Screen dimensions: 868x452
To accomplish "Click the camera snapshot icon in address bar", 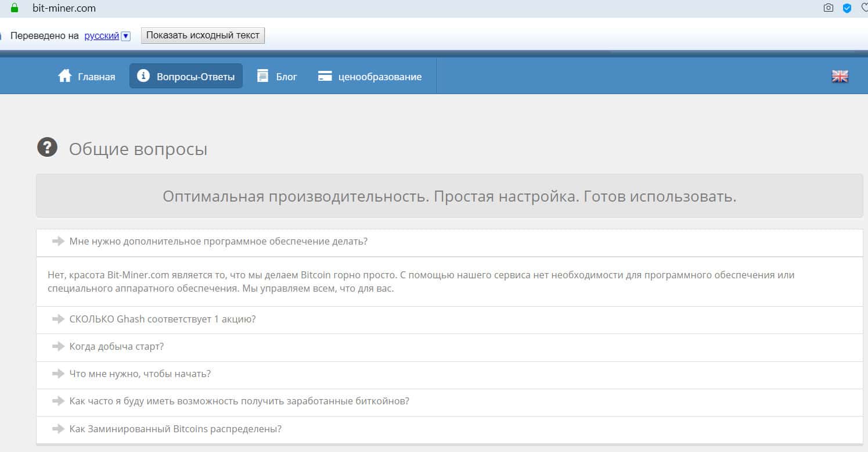I will [829, 8].
